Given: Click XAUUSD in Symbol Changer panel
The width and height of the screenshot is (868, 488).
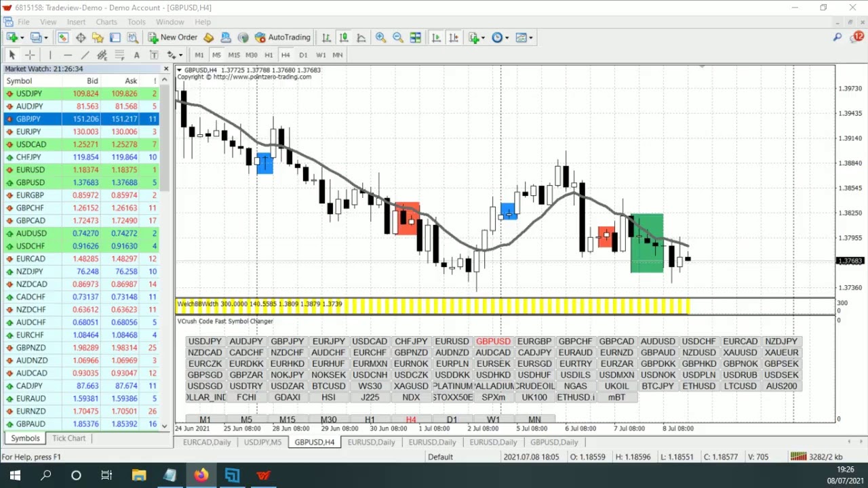Looking at the screenshot, I should point(740,352).
